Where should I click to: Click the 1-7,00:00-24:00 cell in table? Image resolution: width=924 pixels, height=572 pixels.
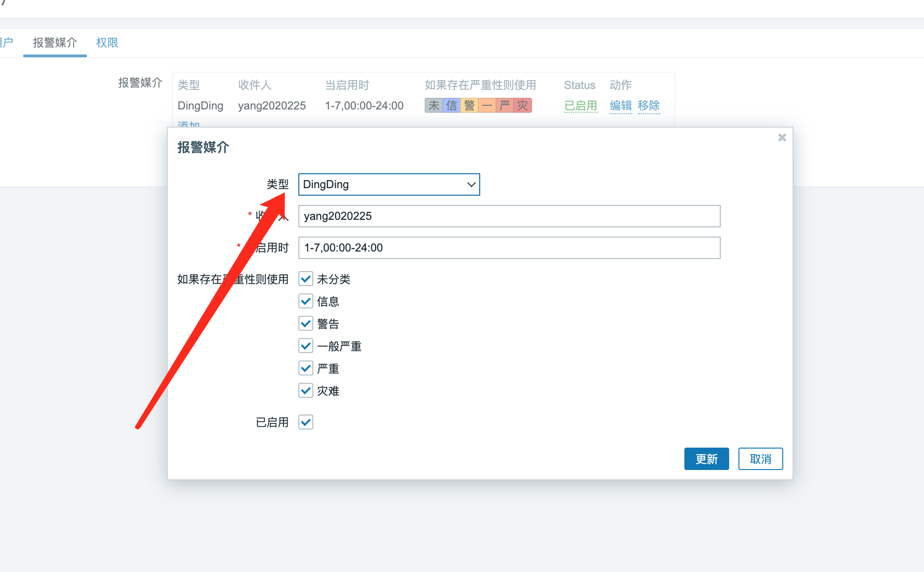pos(364,106)
